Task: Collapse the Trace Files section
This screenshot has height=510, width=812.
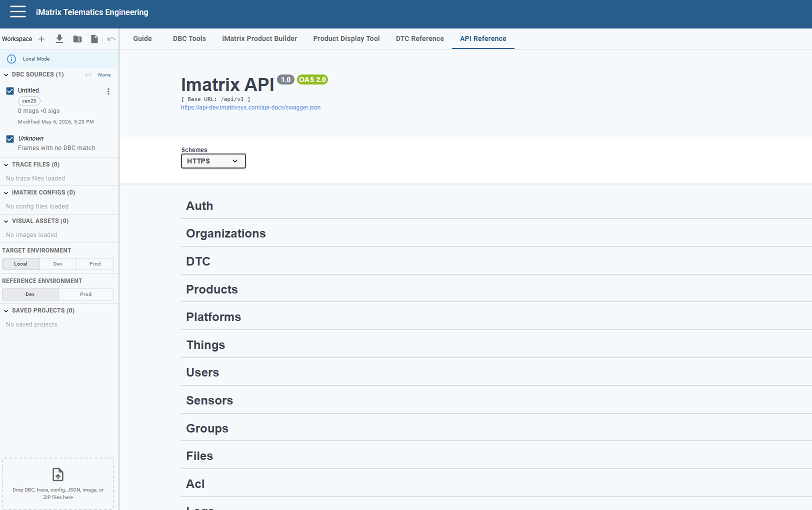Action: point(6,165)
